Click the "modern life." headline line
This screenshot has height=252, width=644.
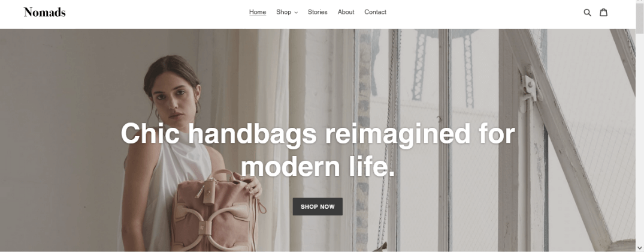pos(318,166)
